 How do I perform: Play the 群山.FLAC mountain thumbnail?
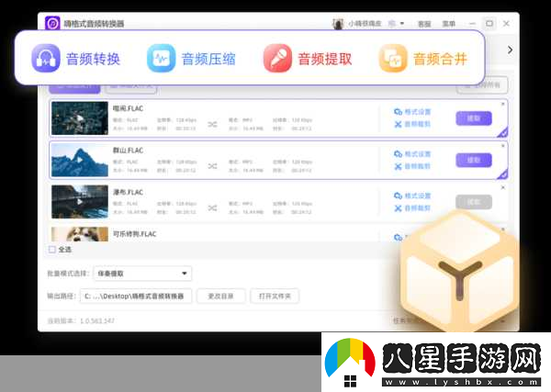80,160
